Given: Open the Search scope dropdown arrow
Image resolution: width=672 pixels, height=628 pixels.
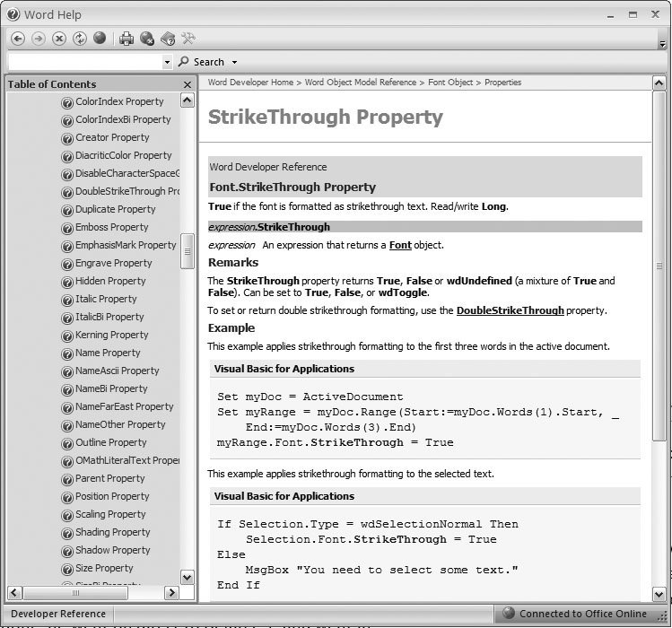Looking at the screenshot, I should (x=234, y=62).
